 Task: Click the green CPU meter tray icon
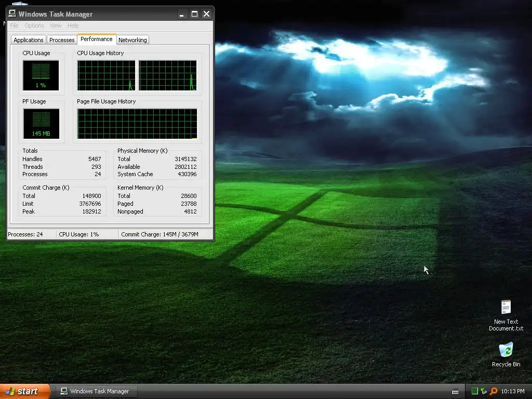475,391
